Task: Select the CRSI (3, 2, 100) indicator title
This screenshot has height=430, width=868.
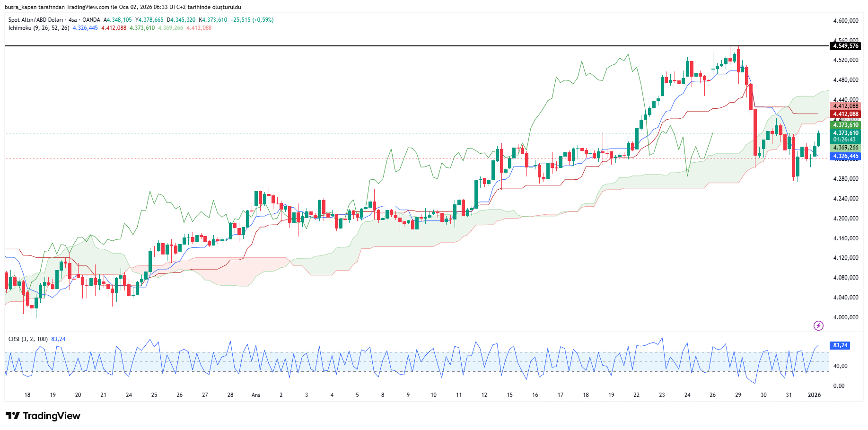Action: point(28,339)
